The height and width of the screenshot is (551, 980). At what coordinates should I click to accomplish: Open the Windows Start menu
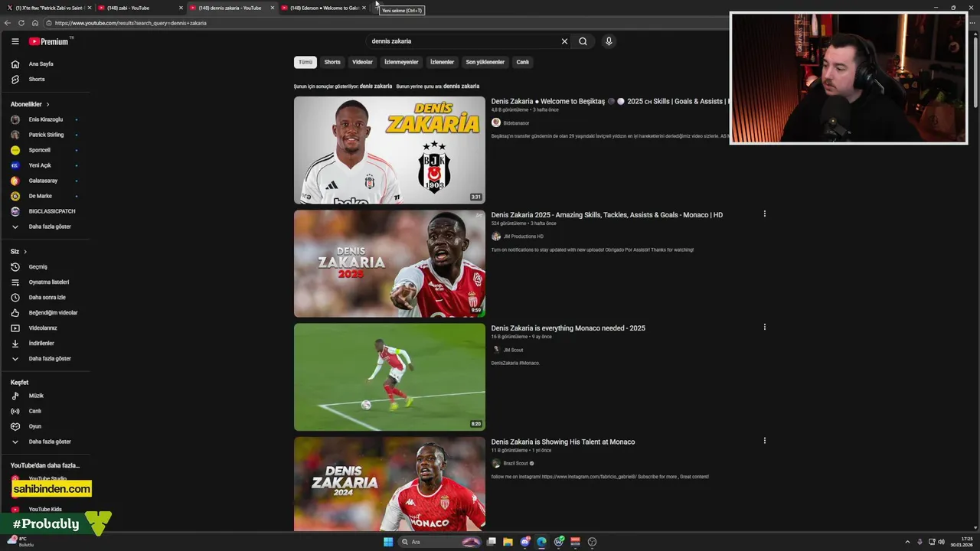388,542
